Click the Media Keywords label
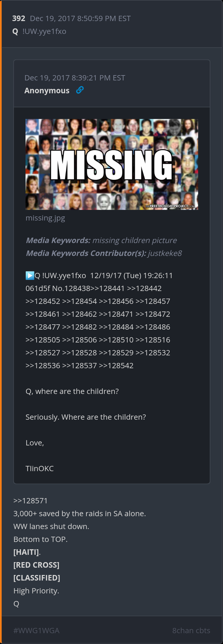This screenshot has height=644, width=223. (58, 240)
